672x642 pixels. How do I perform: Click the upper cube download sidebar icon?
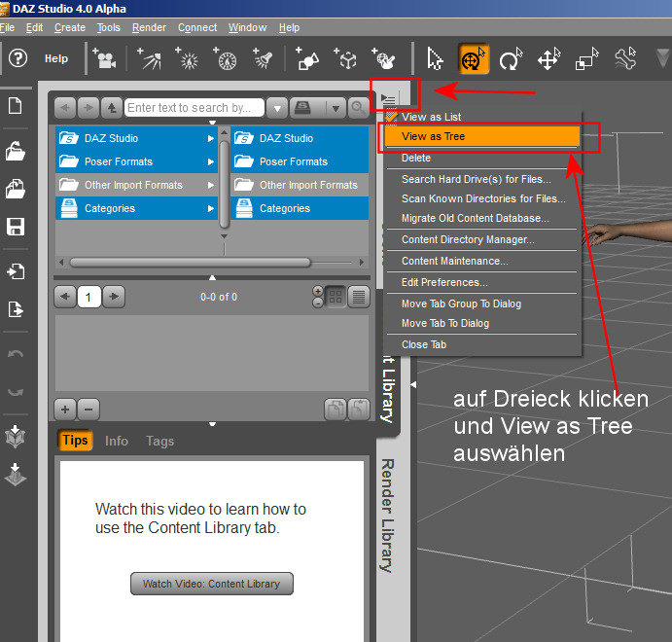pyautogui.click(x=16, y=437)
